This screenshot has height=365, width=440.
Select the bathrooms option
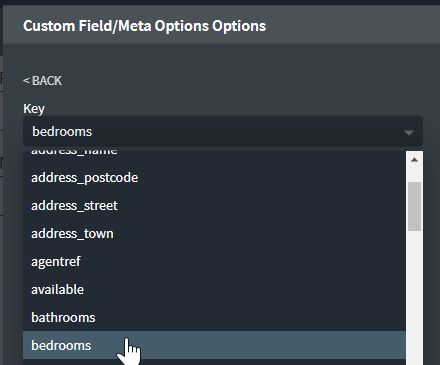214,318
